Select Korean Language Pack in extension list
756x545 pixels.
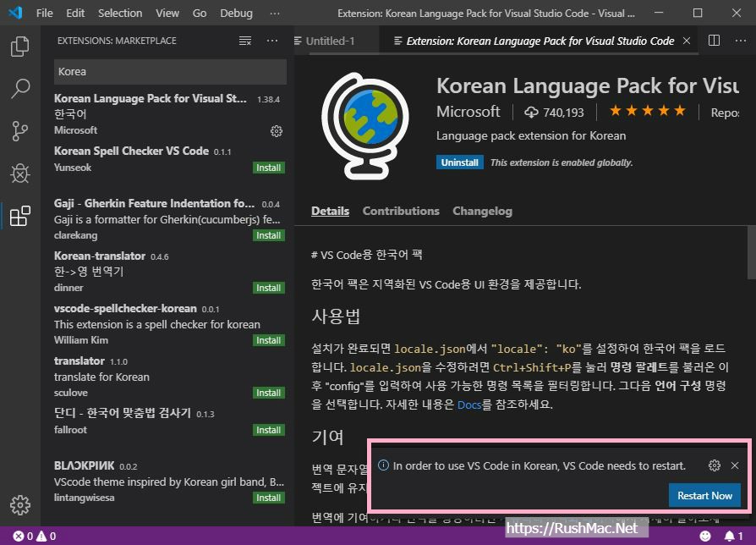pos(169,113)
